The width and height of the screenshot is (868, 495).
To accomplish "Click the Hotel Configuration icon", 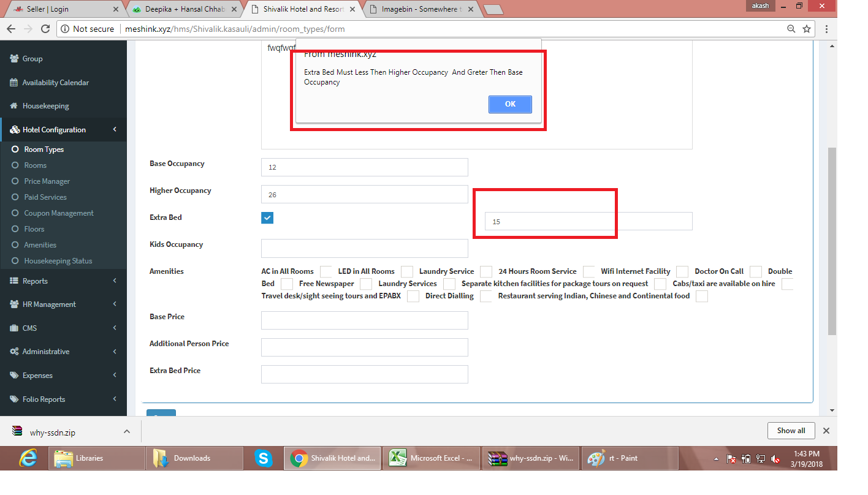I will [14, 129].
